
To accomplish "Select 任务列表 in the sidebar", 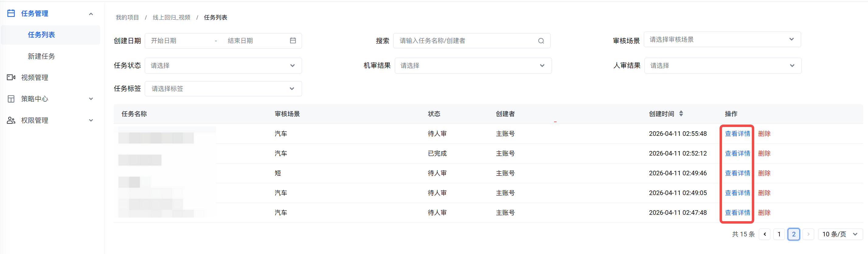I will pyautogui.click(x=50, y=35).
